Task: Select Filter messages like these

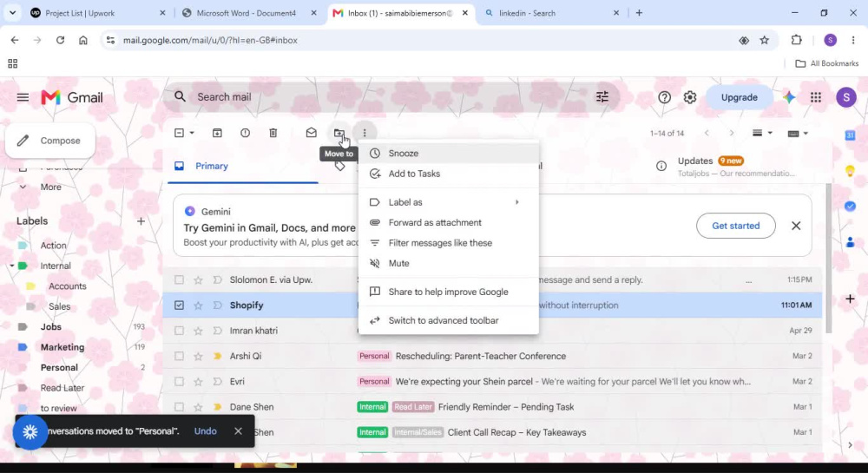Action: pyautogui.click(x=449, y=243)
